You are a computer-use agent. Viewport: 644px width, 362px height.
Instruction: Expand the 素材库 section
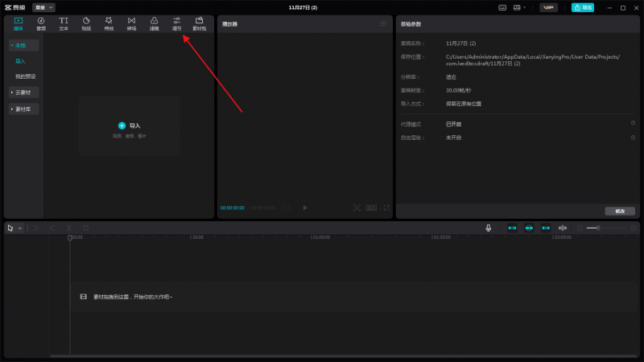[x=24, y=109]
